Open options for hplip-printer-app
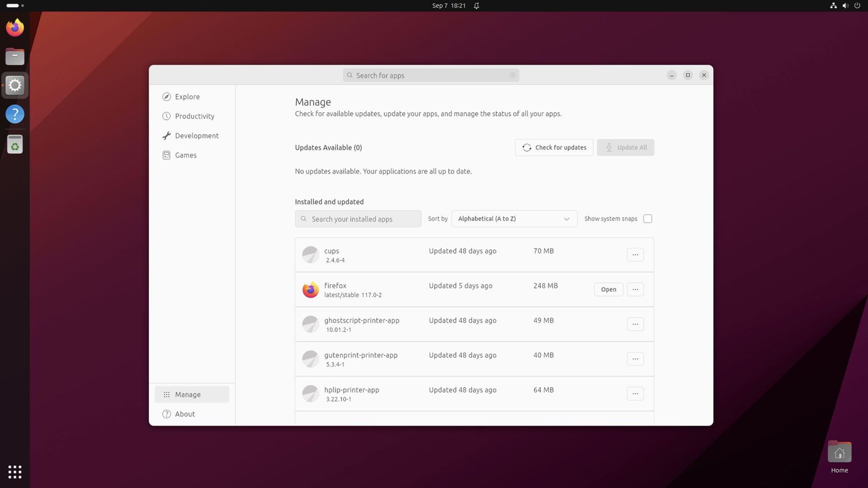 coord(635,394)
